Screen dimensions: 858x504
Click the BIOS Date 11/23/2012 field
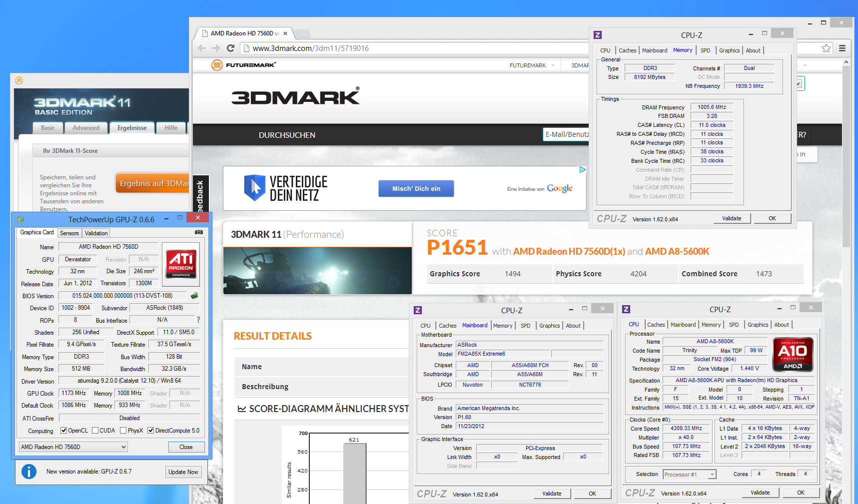coord(530,427)
